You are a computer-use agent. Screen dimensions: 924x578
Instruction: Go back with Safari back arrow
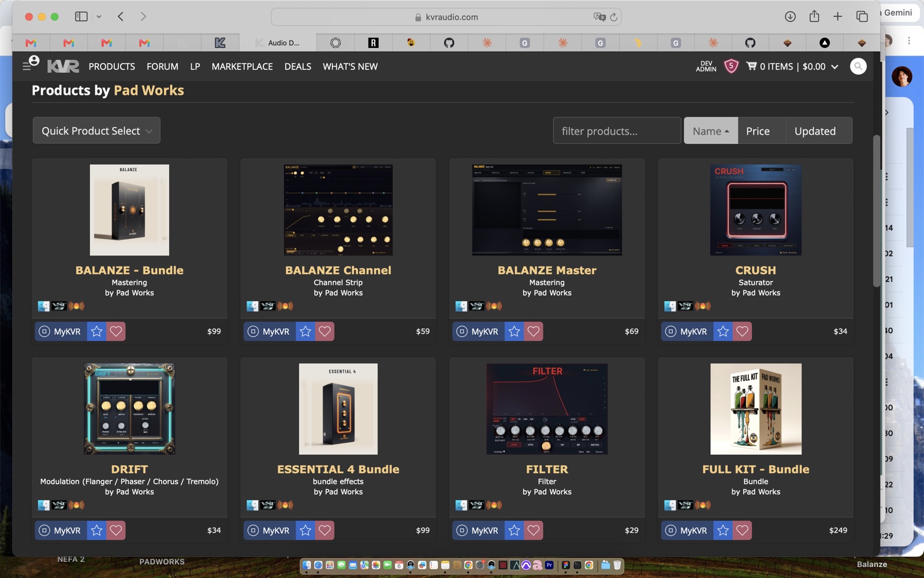[121, 17]
